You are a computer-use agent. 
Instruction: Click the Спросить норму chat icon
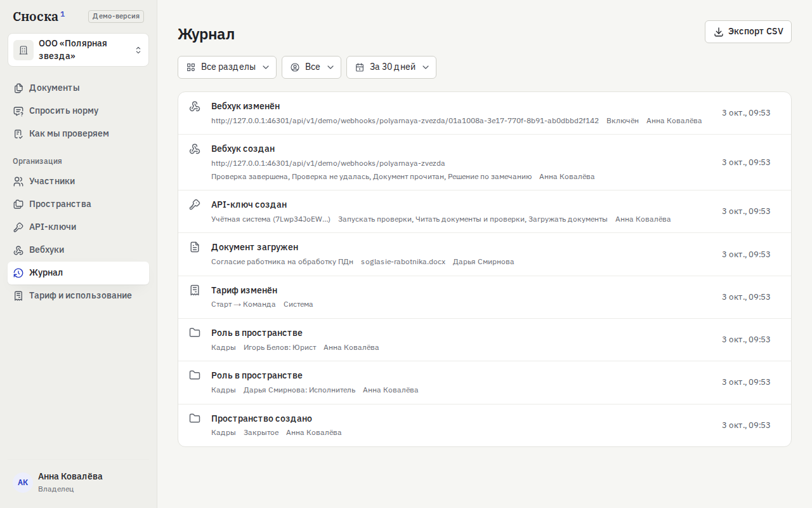18,111
